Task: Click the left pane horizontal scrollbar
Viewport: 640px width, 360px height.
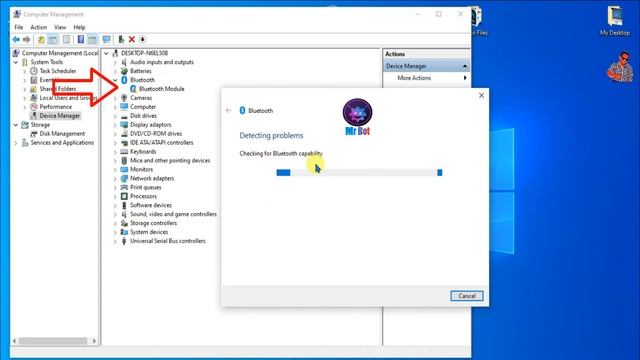Action: [53, 341]
